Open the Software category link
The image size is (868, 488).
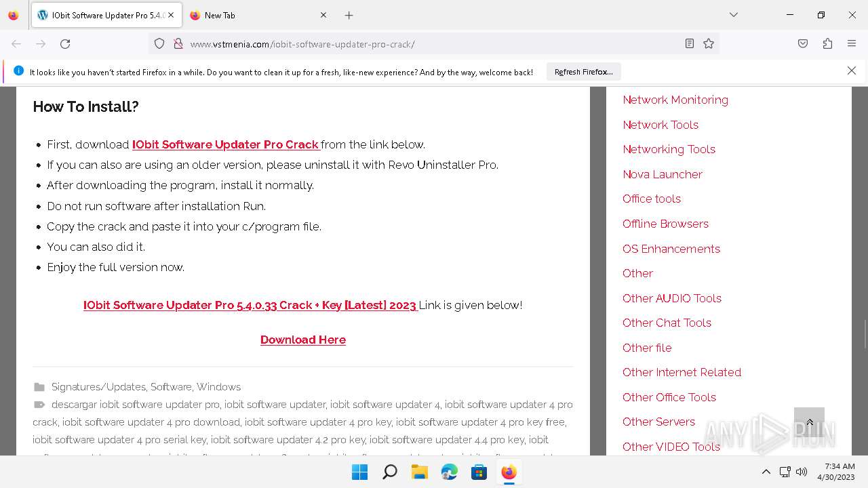click(171, 387)
